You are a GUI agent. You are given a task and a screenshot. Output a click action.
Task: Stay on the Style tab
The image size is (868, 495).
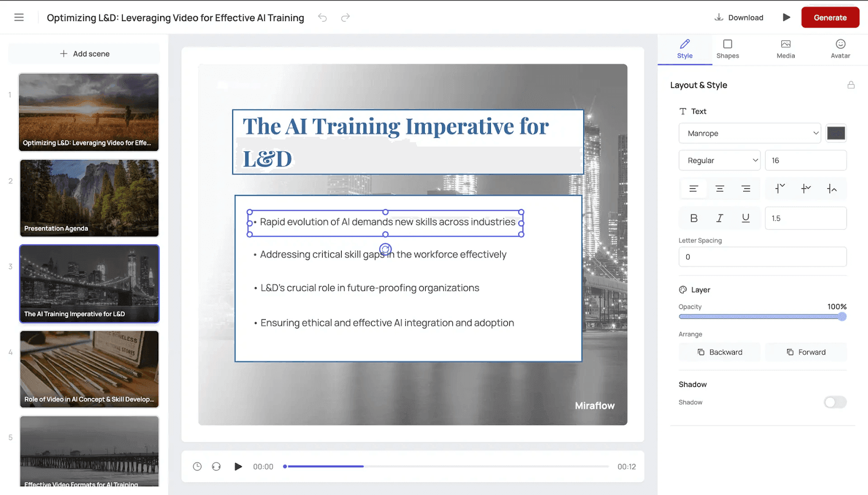684,49
